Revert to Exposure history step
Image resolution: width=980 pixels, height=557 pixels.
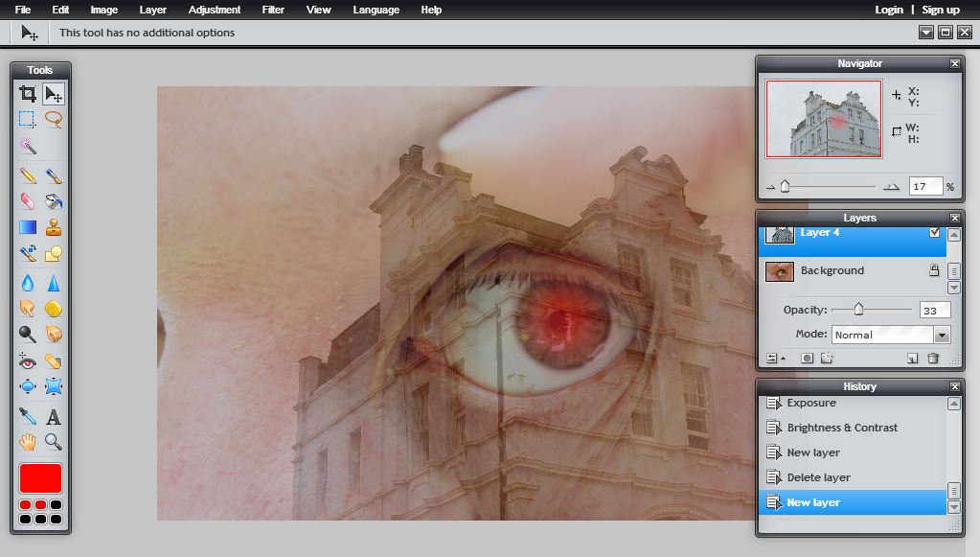point(853,403)
